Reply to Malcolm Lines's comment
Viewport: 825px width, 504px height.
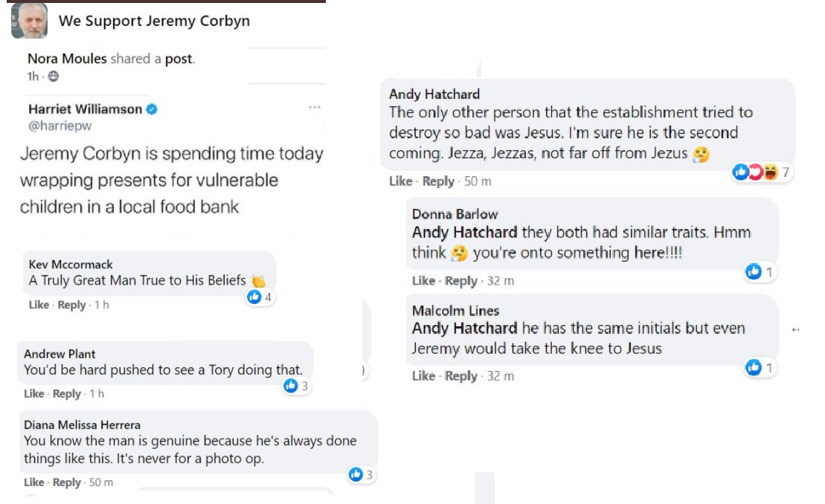tap(461, 376)
